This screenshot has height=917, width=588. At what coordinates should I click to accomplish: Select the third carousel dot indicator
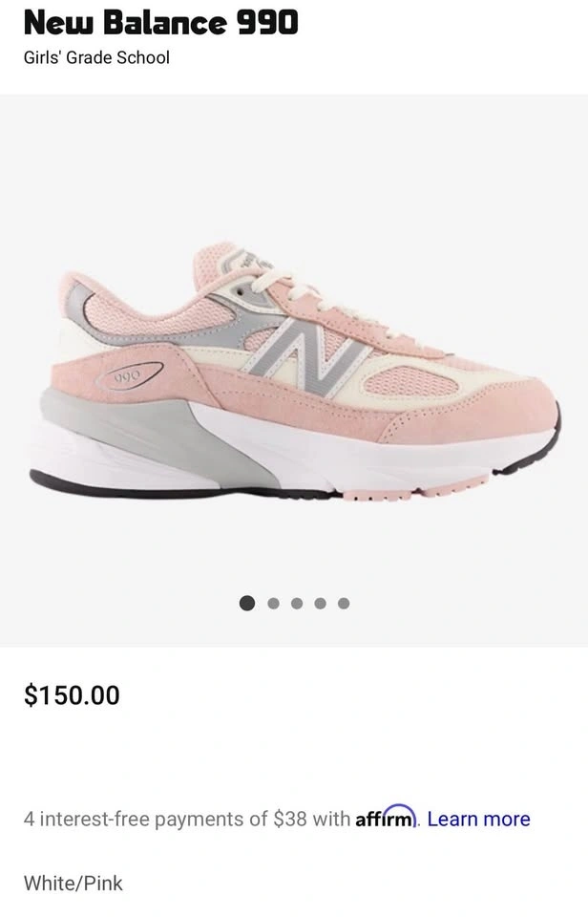(297, 603)
